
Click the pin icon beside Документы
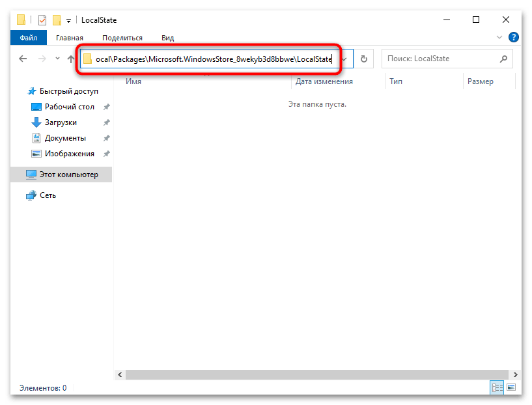pos(107,138)
